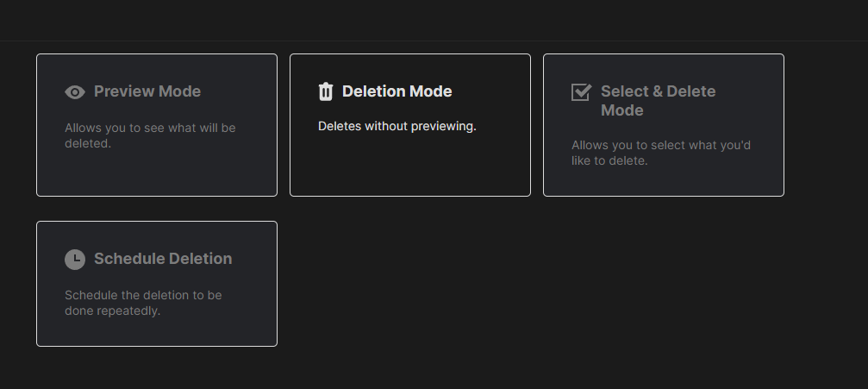This screenshot has width=868, height=389.
Task: Click the checkbox icon beside Select & Delete Mode
Action: (x=581, y=92)
